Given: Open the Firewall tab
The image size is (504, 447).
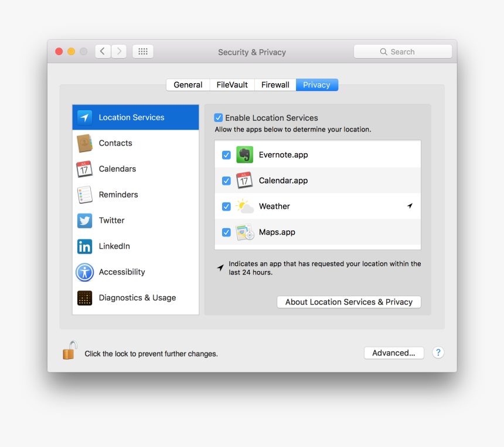Looking at the screenshot, I should [x=275, y=85].
